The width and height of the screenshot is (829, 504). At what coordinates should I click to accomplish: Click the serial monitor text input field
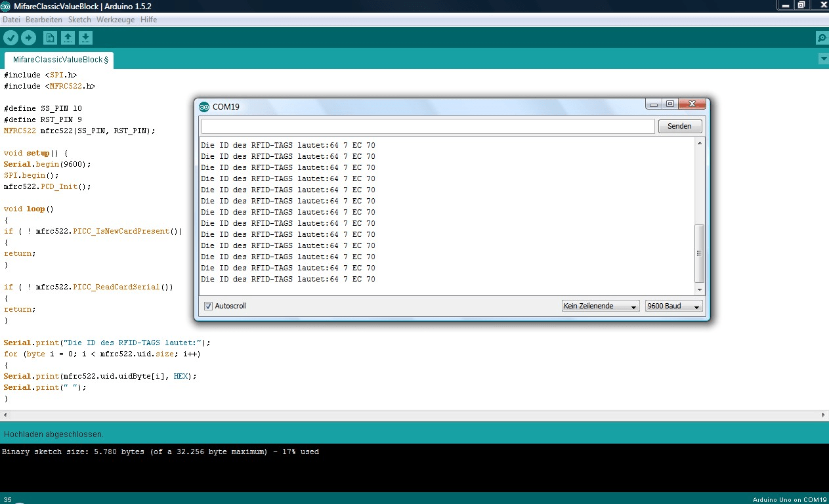click(x=428, y=126)
